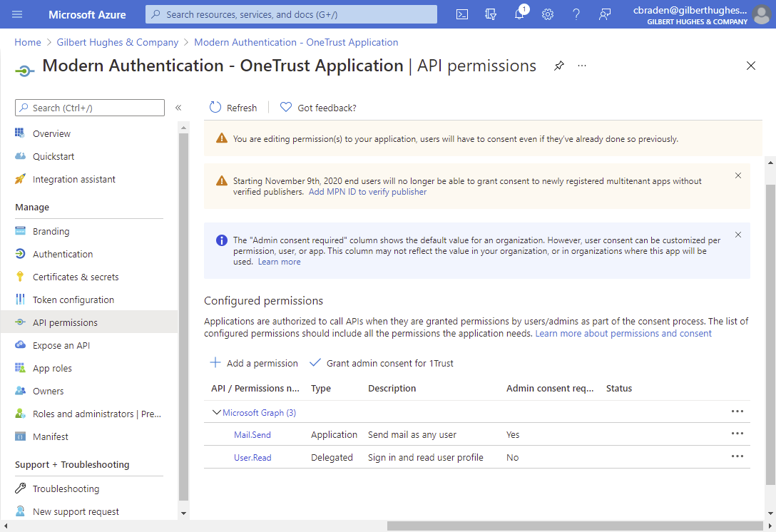Dismiss the Admin consent required info banner
The height and width of the screenshot is (532, 776).
738,235
